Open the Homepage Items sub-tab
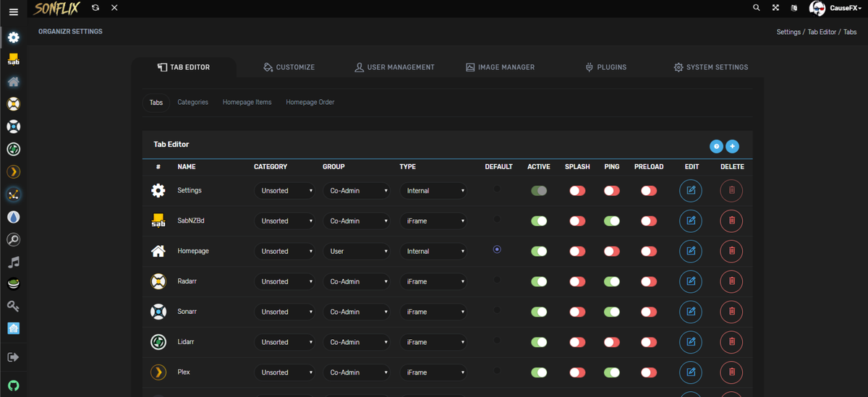Screen dimensions: 868x397 pos(247,102)
